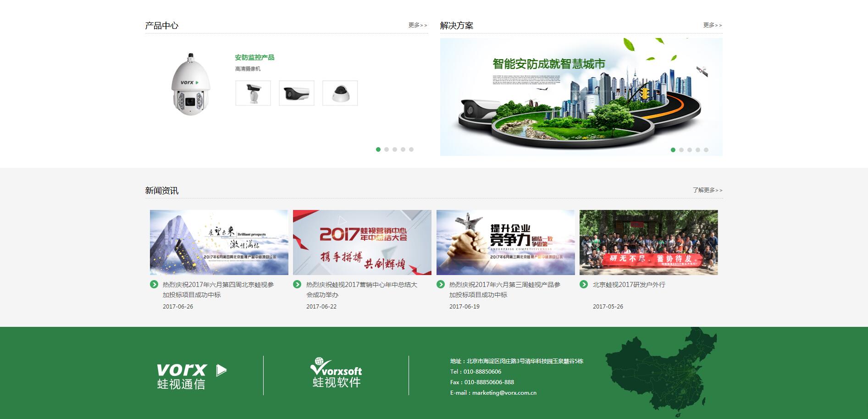Open the 新闻资讯 section heading
868x419 pixels.
pos(161,190)
